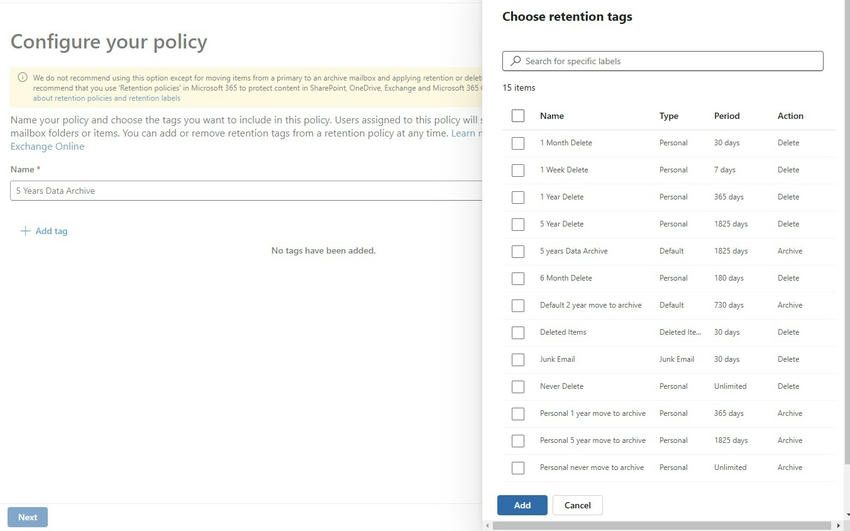Select the Never Delete tag checkbox

coord(518,386)
